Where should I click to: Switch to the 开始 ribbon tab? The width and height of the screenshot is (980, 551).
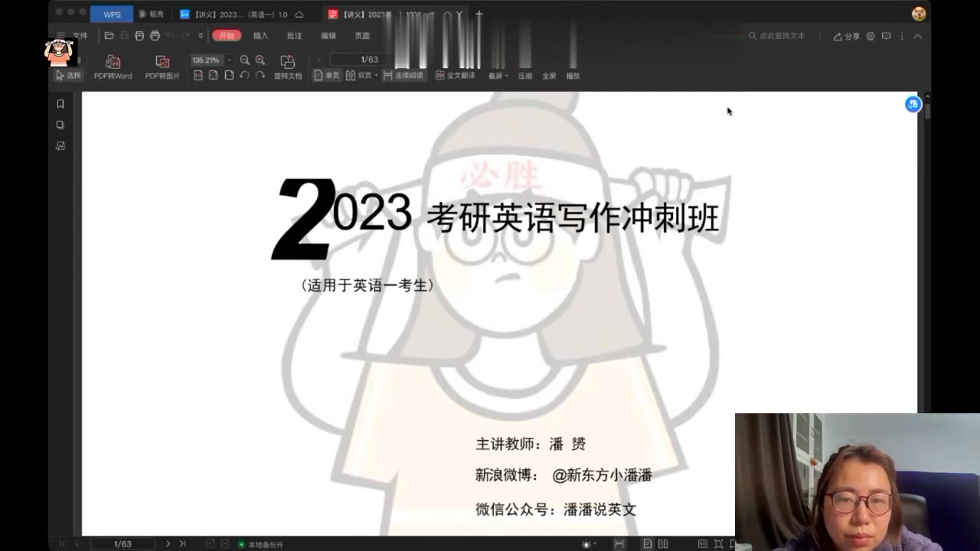(227, 36)
